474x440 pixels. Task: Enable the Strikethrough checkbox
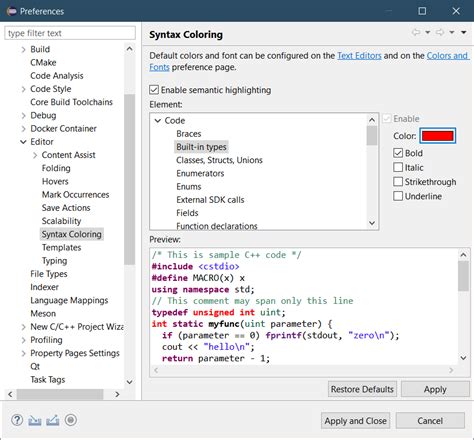point(398,182)
